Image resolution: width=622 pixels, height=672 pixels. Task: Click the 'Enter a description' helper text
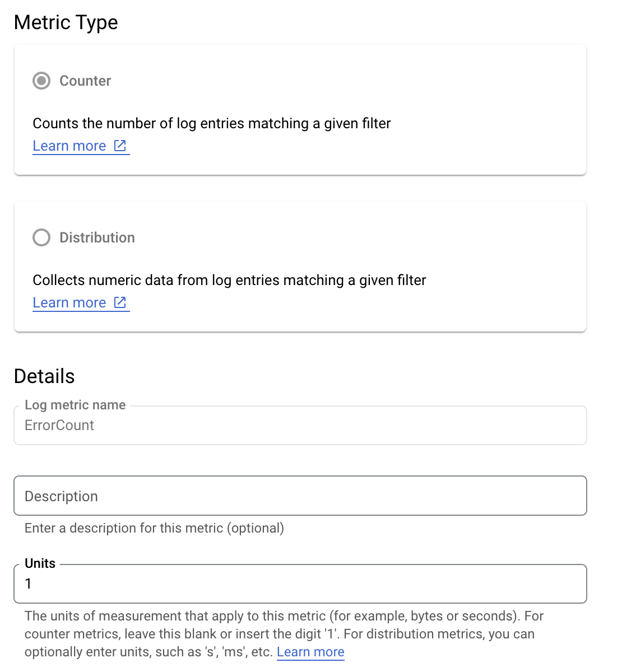pyautogui.click(x=154, y=528)
